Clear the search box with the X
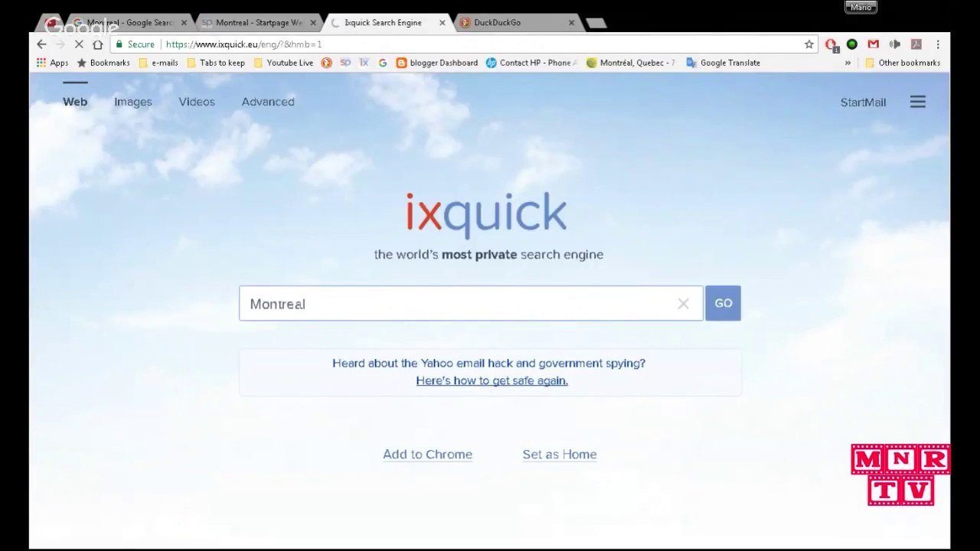 (683, 304)
